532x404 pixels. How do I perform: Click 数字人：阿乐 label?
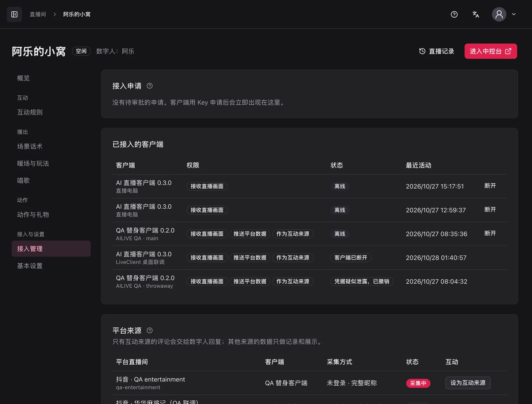tap(115, 51)
